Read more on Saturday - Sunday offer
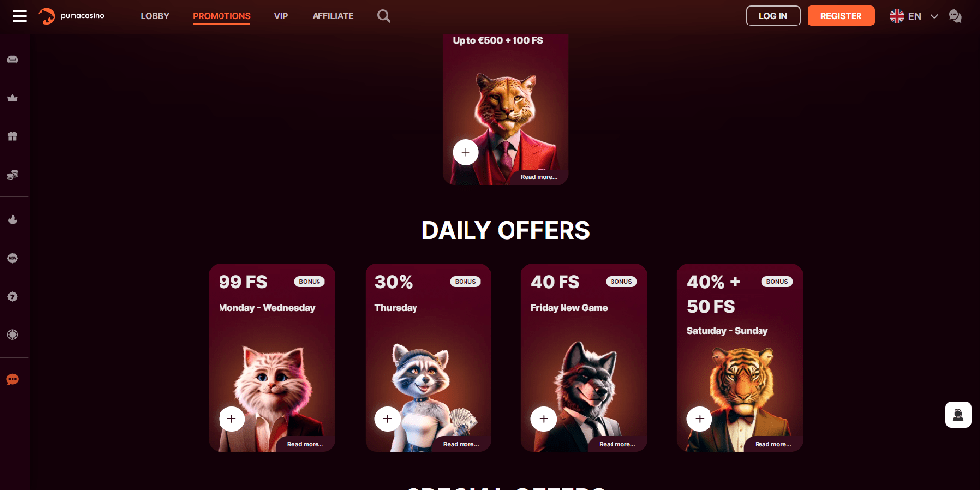Image resolution: width=980 pixels, height=490 pixels. point(773,444)
